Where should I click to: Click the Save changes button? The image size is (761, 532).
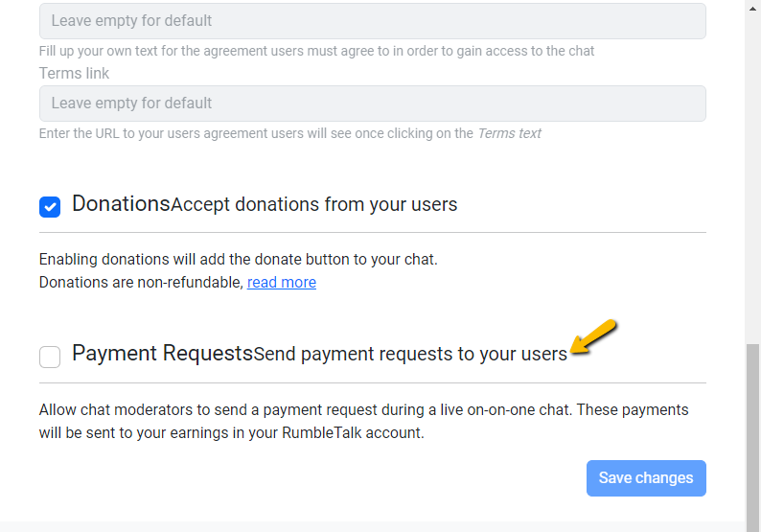click(646, 478)
